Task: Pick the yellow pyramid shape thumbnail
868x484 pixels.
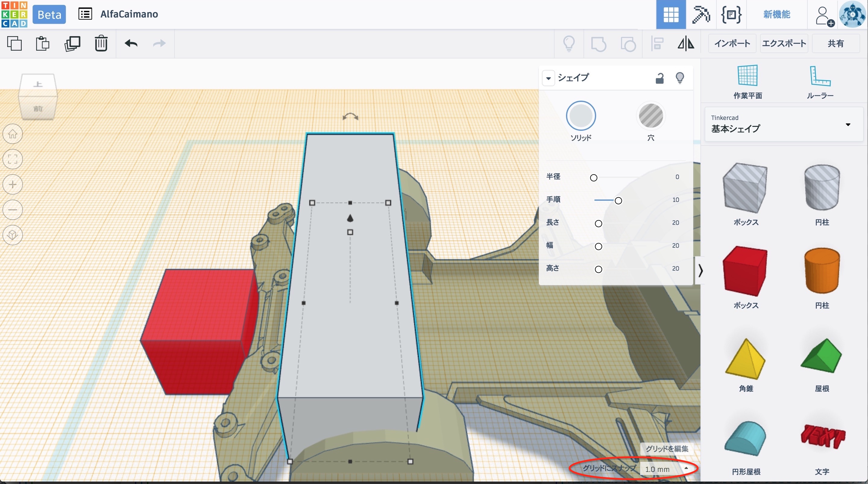Action: pos(745,359)
